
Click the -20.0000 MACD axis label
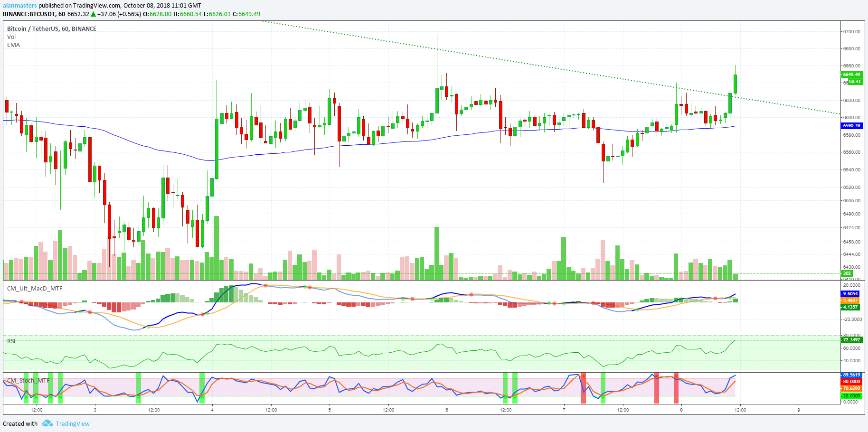pos(851,319)
